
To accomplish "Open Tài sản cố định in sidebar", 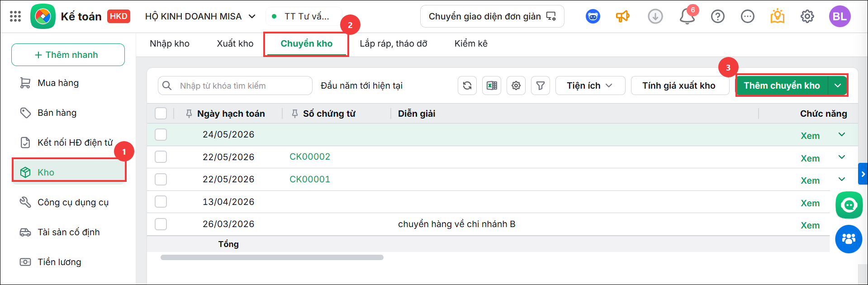I will point(68,233).
